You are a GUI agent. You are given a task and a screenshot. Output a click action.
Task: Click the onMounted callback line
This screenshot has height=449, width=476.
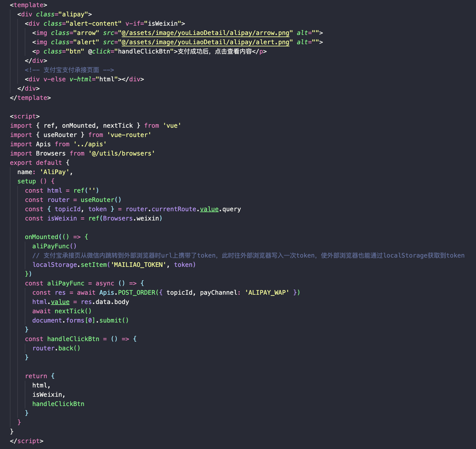(56, 237)
